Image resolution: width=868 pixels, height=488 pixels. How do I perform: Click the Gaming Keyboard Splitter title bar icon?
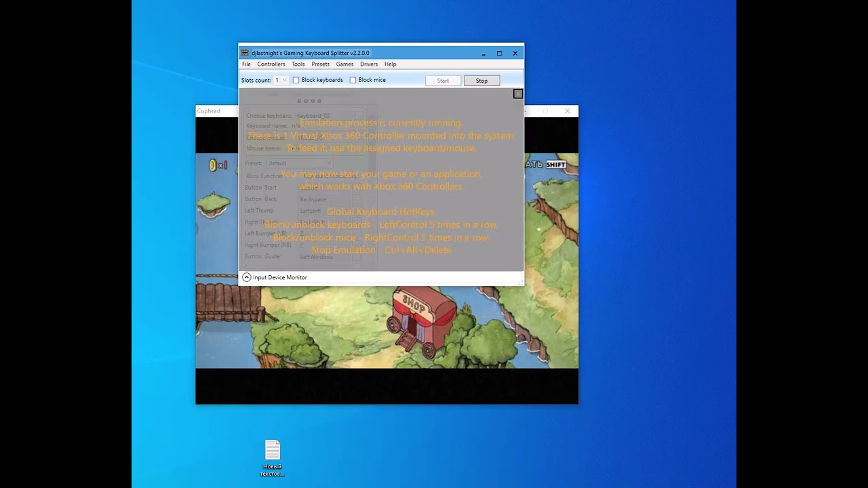click(245, 53)
